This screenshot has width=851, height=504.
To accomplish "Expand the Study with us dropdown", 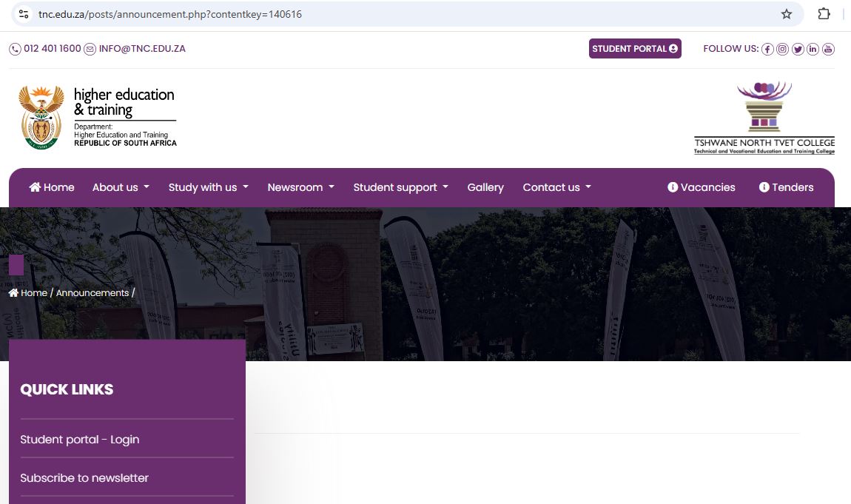I will [208, 187].
